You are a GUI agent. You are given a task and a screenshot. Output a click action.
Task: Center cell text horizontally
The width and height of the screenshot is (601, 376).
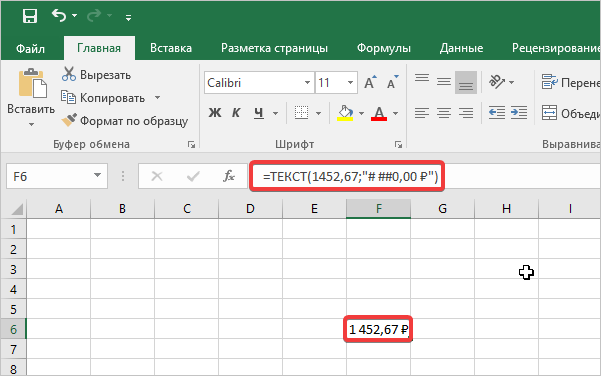pyautogui.click(x=444, y=113)
